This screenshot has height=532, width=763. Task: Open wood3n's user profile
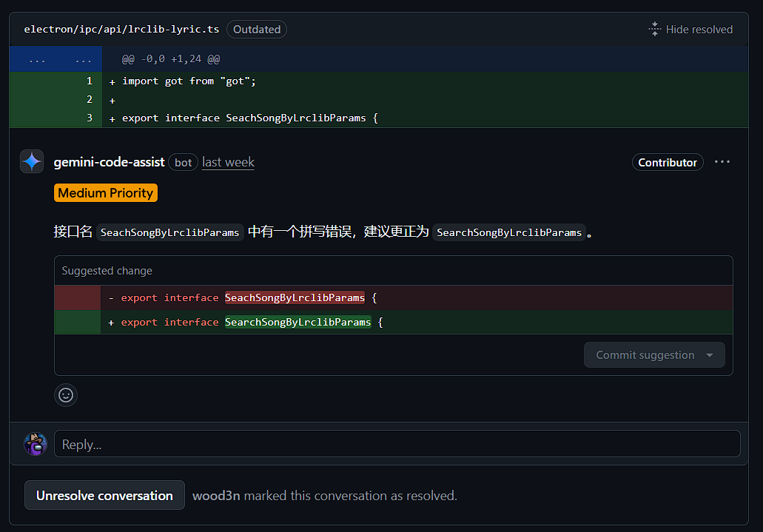[x=216, y=496]
